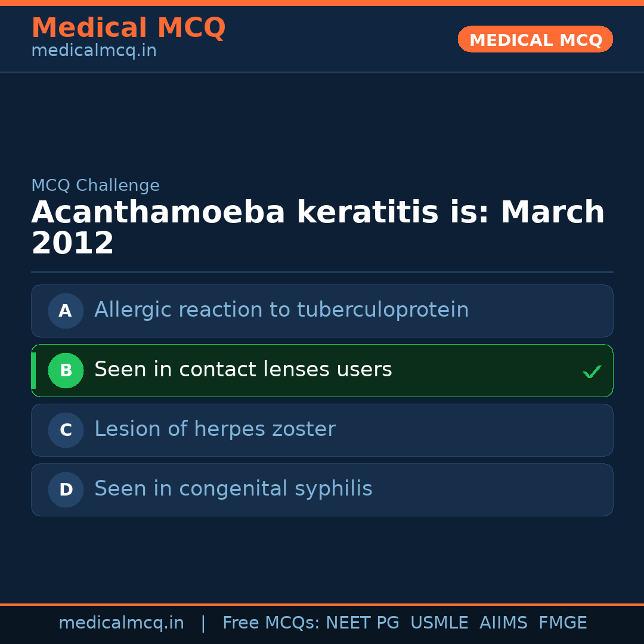Click the Free MCQs footer label
This screenshot has height=644, width=644.
click(x=271, y=623)
